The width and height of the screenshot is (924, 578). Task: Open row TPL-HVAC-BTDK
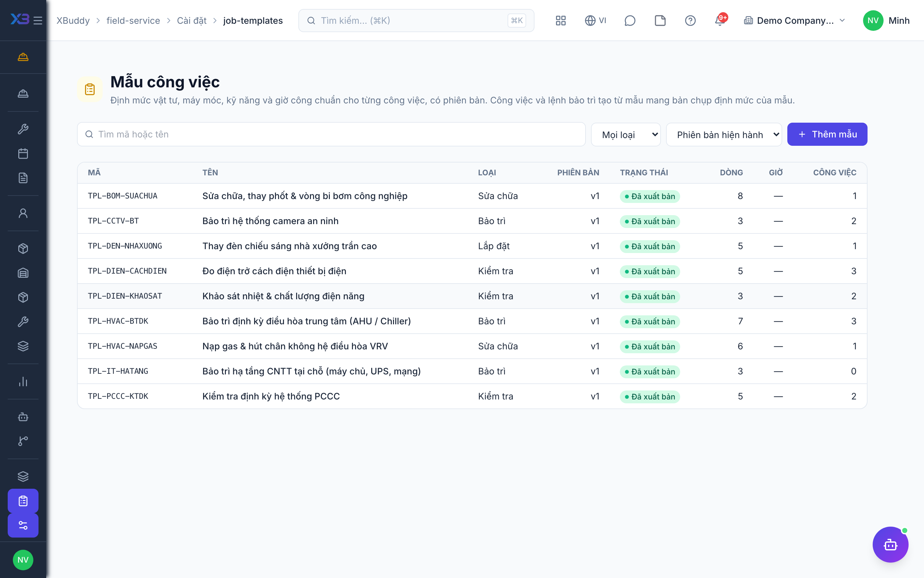[472, 321]
